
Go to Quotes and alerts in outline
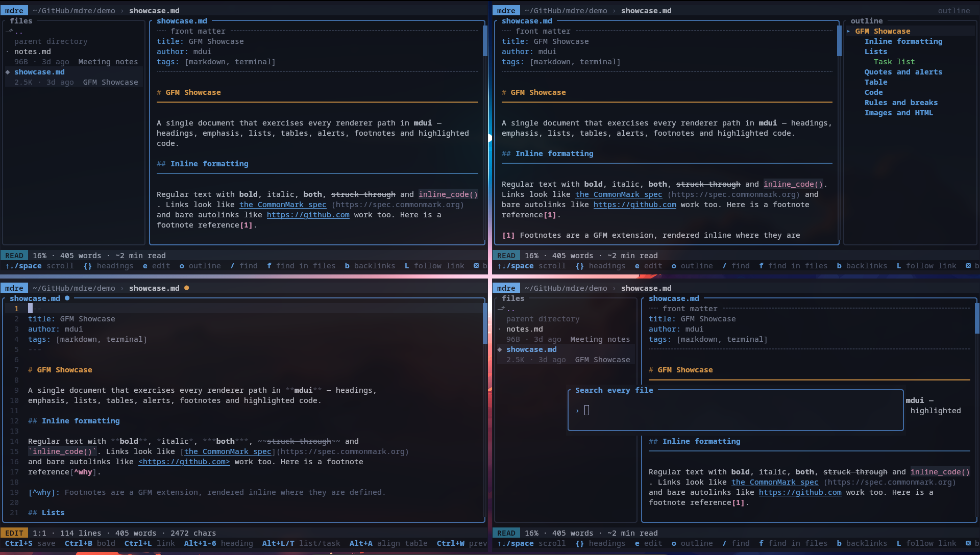(903, 72)
